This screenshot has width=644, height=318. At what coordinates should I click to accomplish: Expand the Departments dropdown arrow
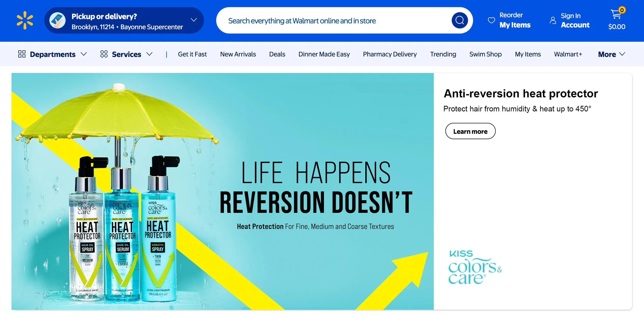pos(84,54)
